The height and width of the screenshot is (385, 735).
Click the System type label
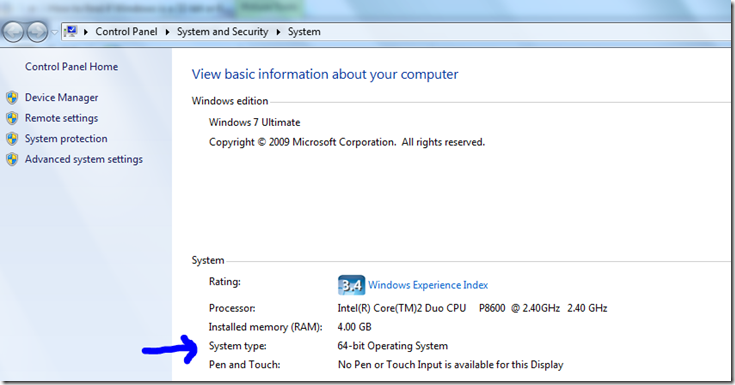pos(238,346)
